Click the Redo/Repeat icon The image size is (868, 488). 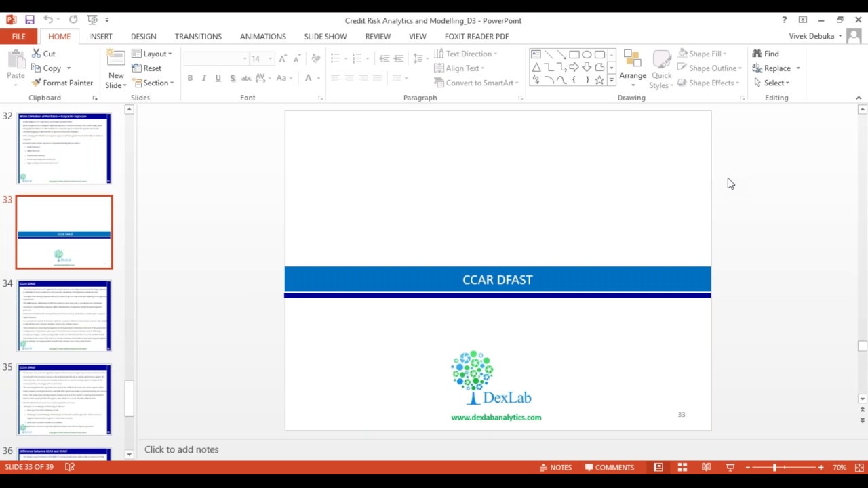tap(73, 20)
